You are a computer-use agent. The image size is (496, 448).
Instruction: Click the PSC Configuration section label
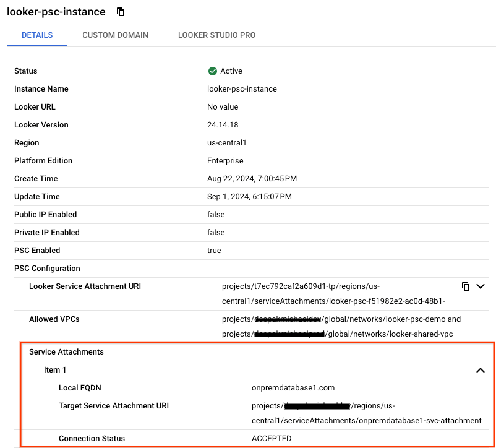pos(47,269)
